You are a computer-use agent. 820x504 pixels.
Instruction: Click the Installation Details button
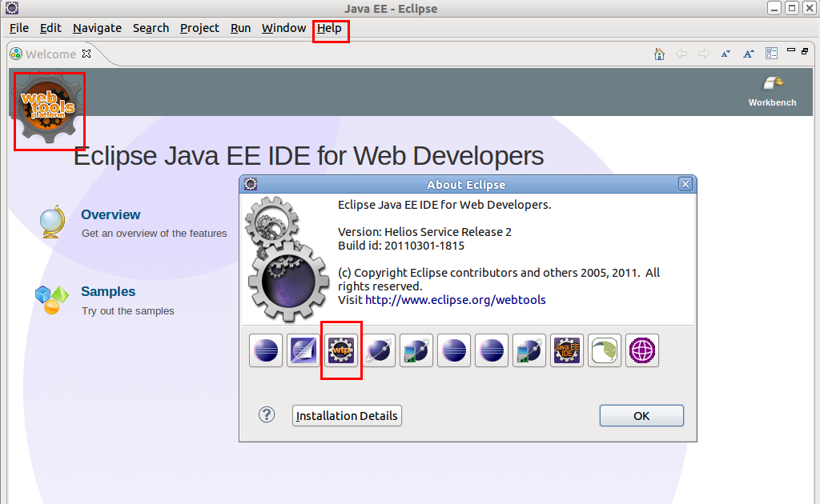point(347,416)
